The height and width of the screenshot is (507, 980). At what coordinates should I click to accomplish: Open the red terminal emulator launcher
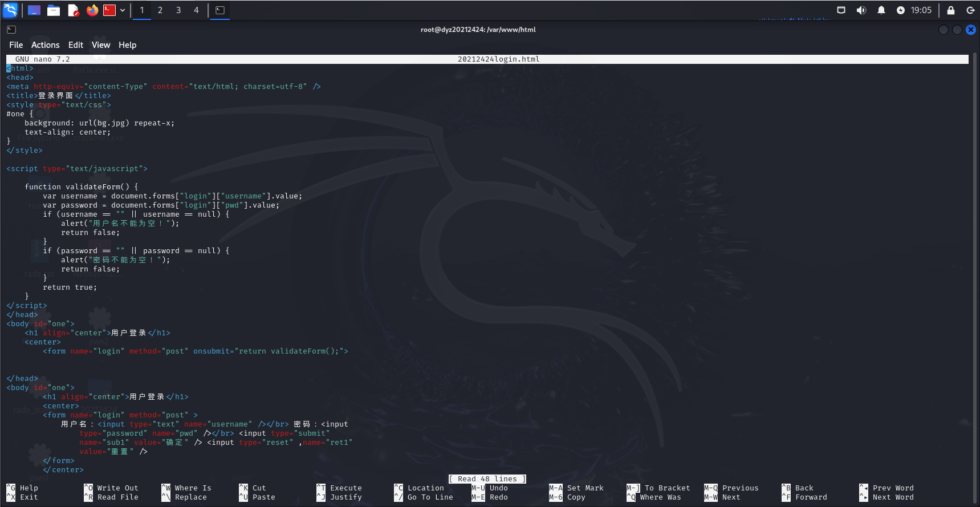(x=109, y=10)
